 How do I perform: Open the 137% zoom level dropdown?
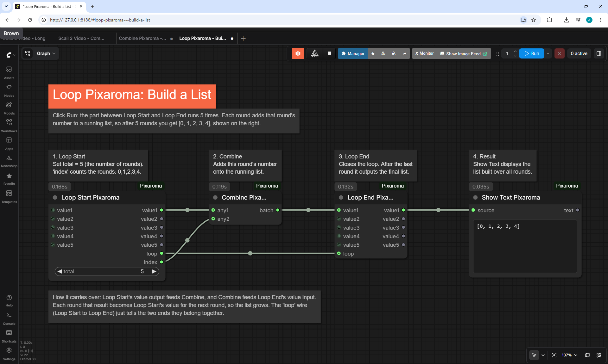pos(569,355)
